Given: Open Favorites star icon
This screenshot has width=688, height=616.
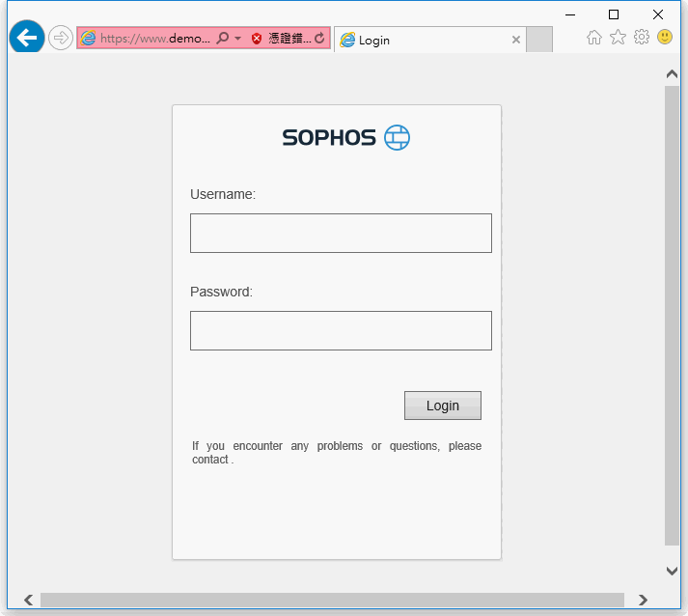Looking at the screenshot, I should 618,37.
